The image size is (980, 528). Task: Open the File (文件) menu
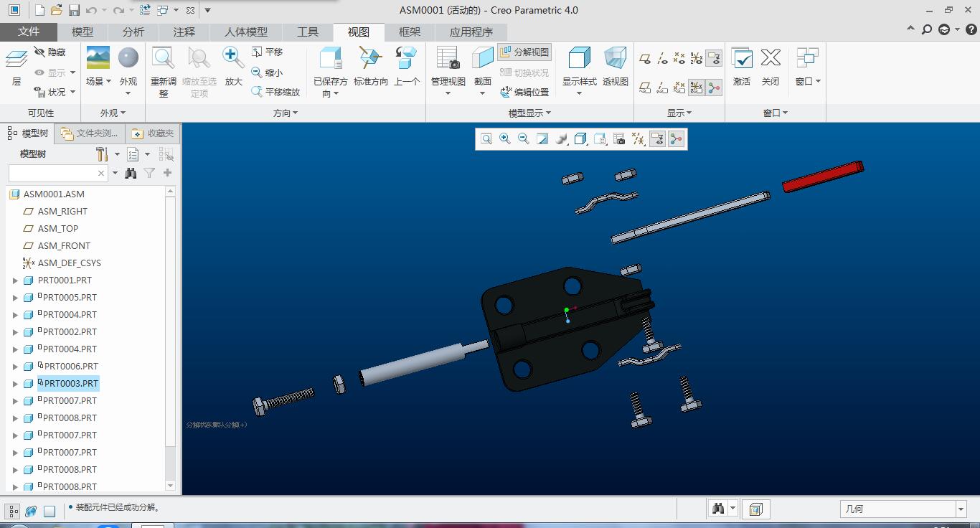pyautogui.click(x=29, y=32)
